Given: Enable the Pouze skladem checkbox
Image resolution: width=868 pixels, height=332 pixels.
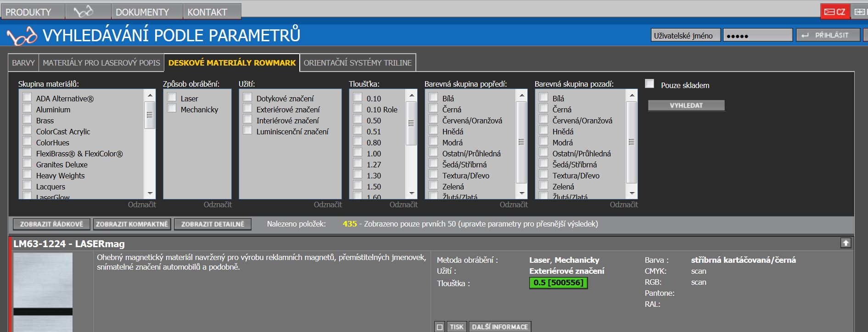Looking at the screenshot, I should point(650,84).
